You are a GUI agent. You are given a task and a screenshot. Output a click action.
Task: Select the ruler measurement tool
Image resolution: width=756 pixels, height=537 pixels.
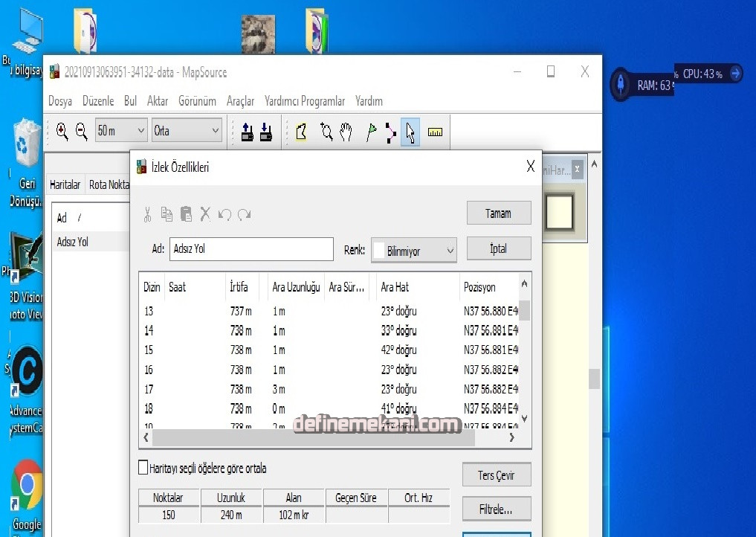click(x=435, y=132)
